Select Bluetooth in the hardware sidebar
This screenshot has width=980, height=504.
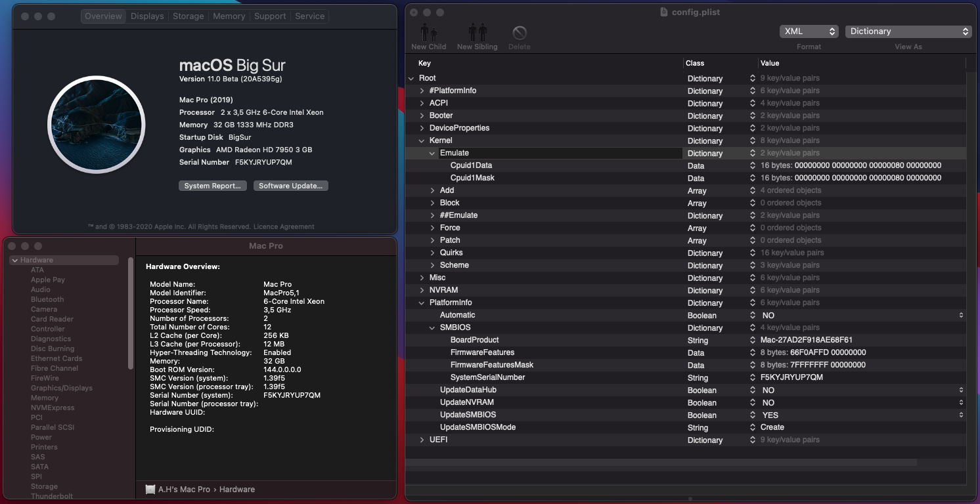click(47, 299)
